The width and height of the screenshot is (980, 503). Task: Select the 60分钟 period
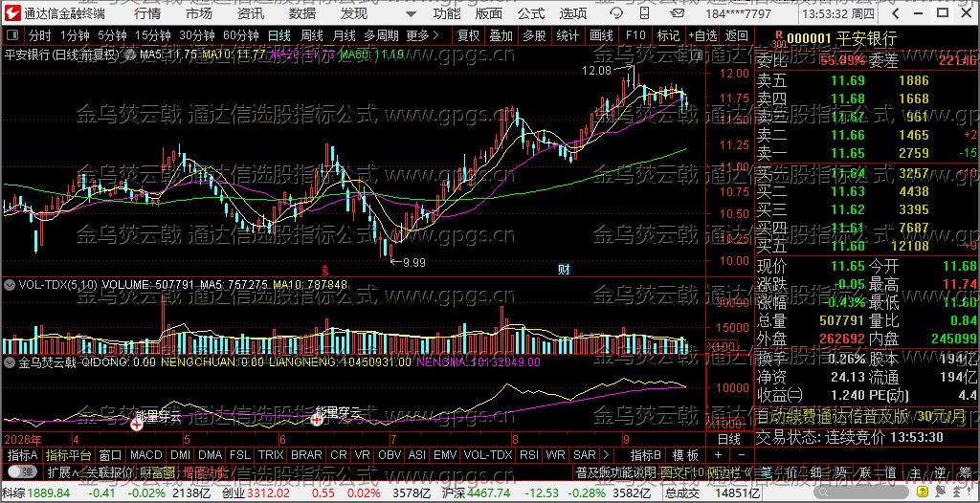click(241, 35)
